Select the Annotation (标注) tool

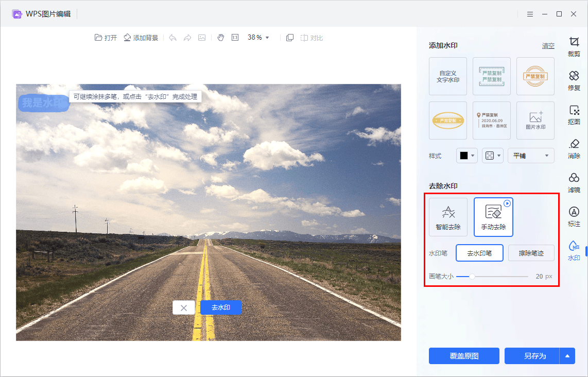coord(574,216)
